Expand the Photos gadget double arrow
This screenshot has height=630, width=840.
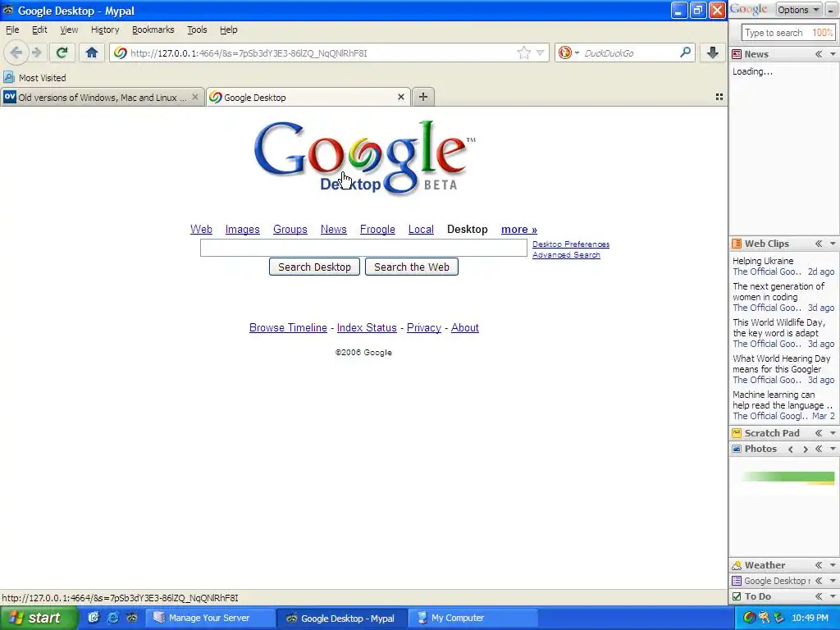pyautogui.click(x=819, y=449)
